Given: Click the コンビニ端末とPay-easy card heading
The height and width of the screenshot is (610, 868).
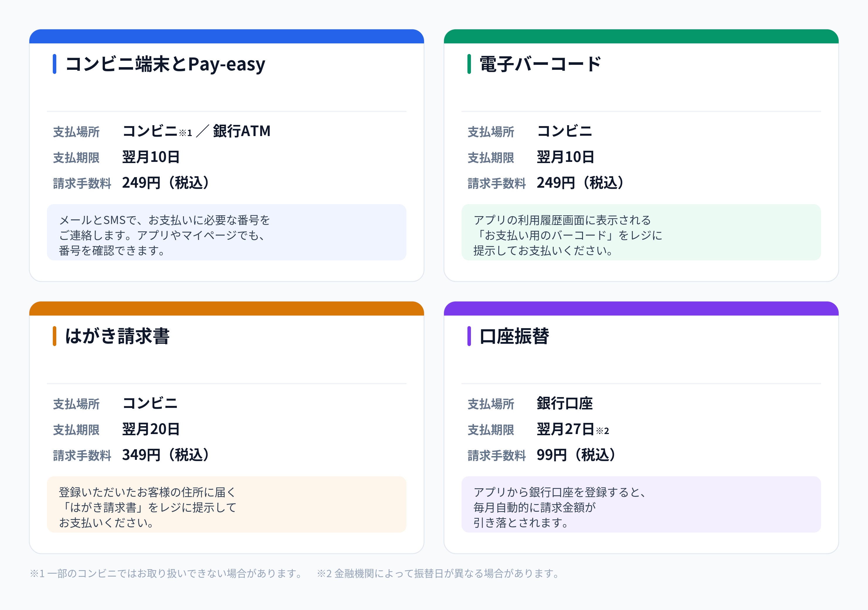Looking at the screenshot, I should tap(165, 64).
